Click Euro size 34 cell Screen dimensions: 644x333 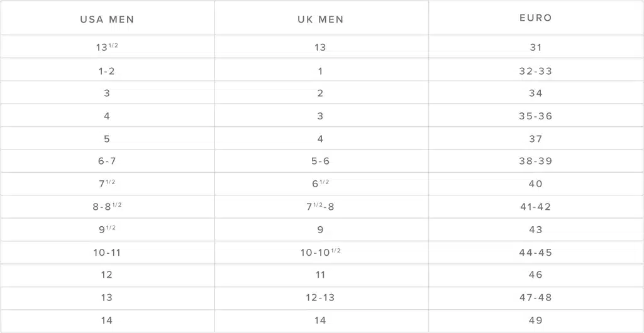tap(536, 94)
